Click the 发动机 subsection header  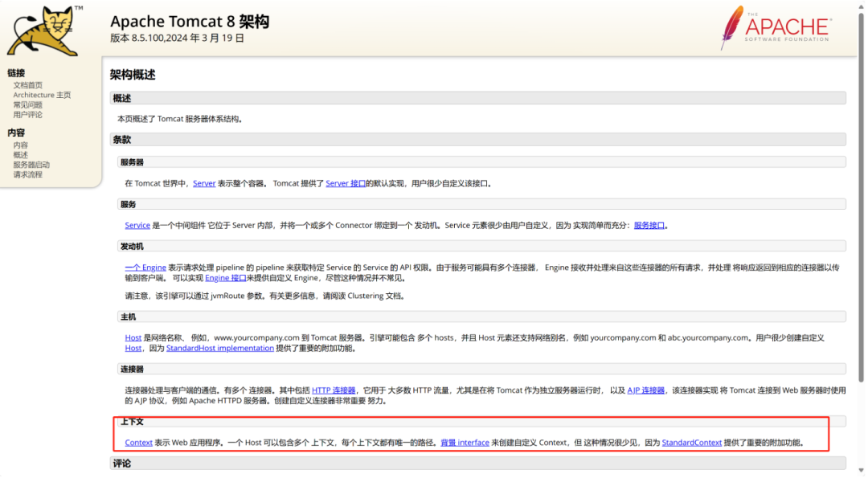click(x=481, y=247)
